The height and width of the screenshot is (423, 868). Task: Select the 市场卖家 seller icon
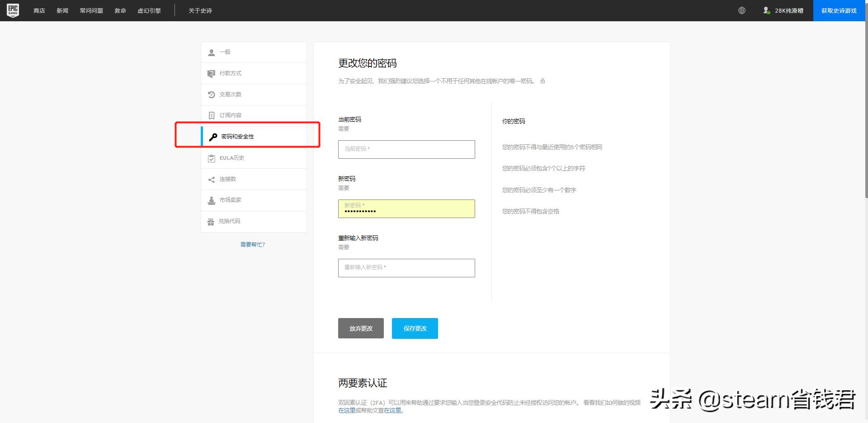click(x=211, y=200)
